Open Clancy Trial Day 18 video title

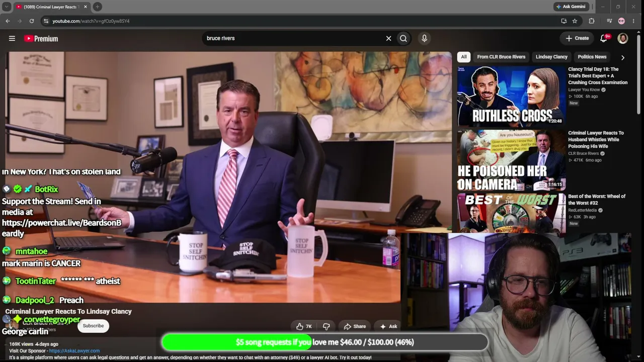pos(598,76)
